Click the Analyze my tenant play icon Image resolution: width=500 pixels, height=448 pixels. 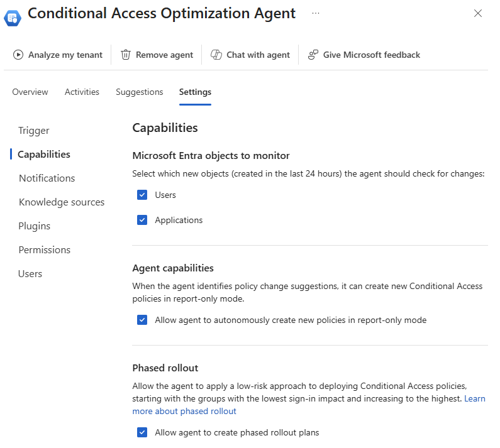18,55
